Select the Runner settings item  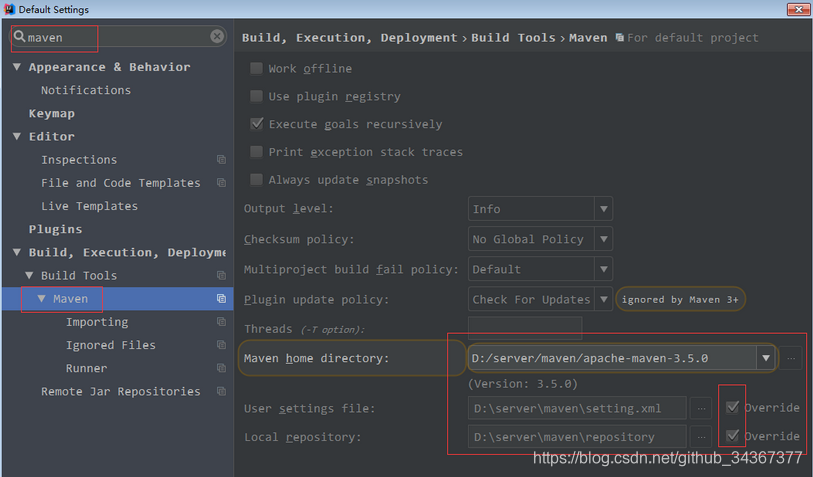coord(87,368)
